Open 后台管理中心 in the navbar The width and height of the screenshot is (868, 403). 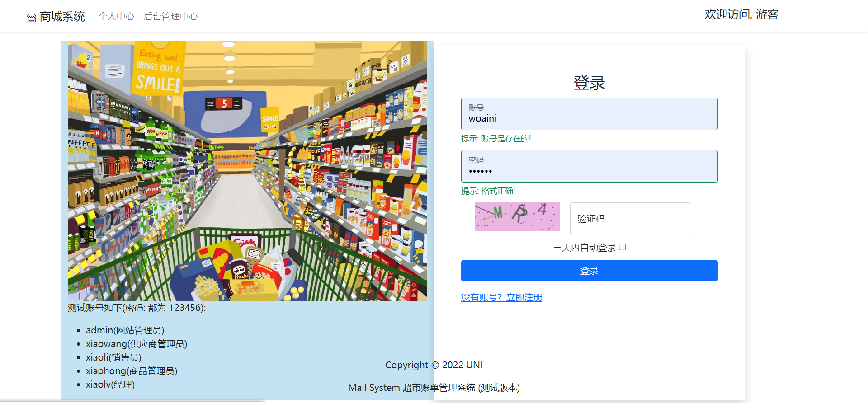tap(170, 17)
